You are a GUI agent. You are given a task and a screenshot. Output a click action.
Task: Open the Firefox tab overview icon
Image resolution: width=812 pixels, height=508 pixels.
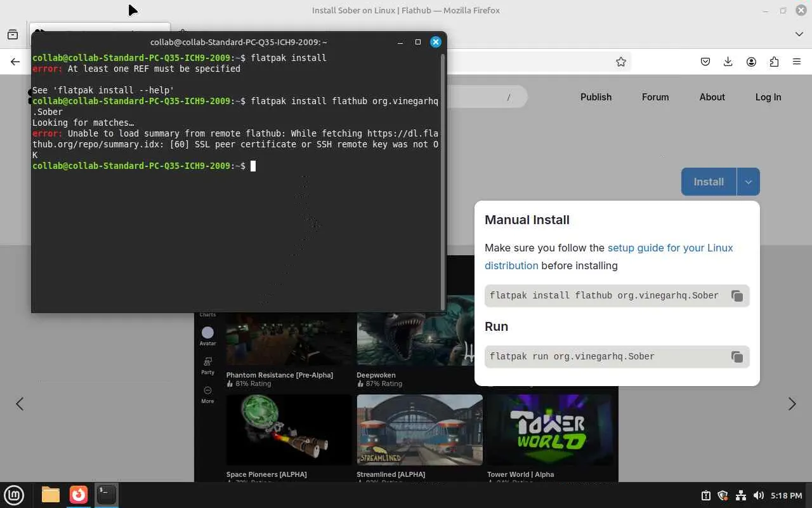point(13,34)
